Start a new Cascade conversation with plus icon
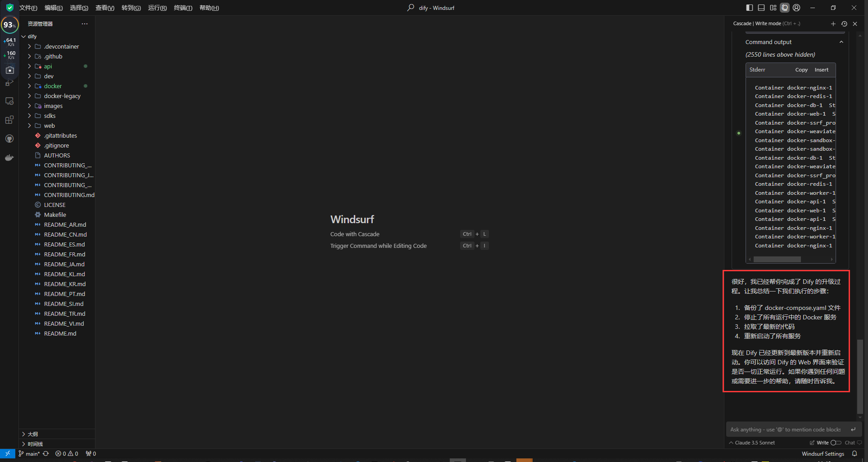Viewport: 868px width, 462px height. [833, 24]
